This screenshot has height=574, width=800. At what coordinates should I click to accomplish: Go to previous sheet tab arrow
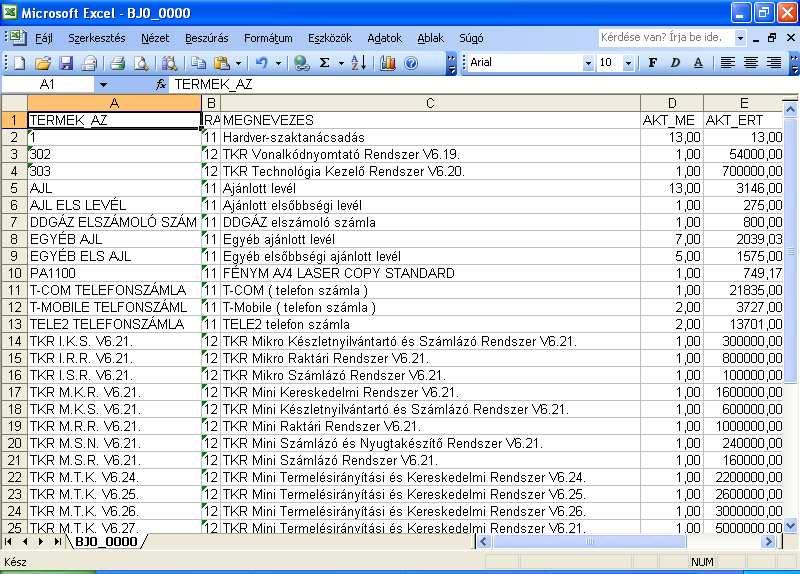coord(25,541)
